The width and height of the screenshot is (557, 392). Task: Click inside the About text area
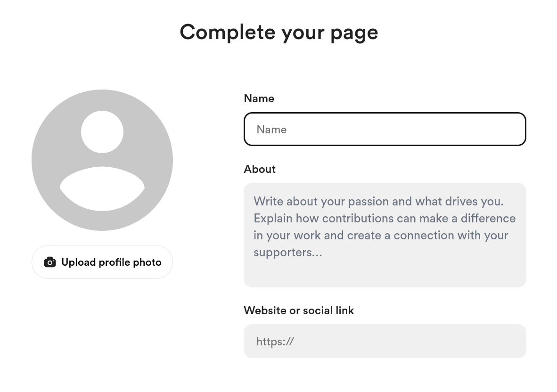(385, 235)
